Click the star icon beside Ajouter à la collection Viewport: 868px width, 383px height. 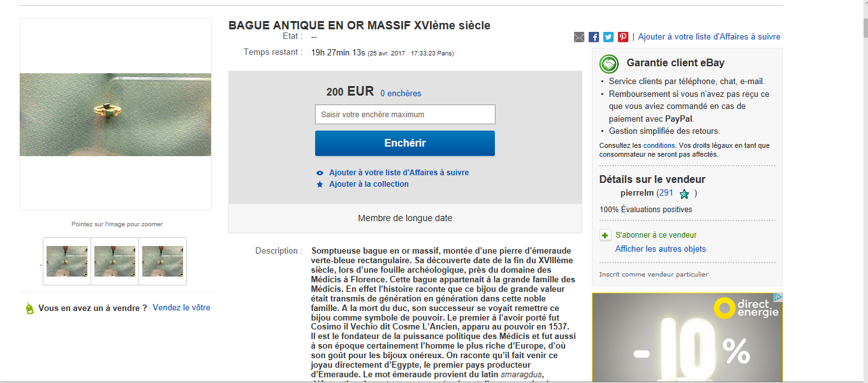click(x=320, y=184)
